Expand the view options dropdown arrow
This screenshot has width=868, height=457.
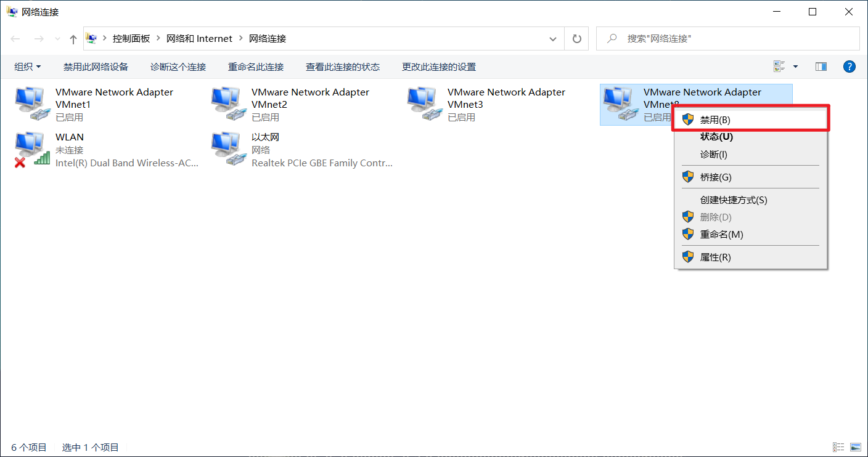[795, 67]
